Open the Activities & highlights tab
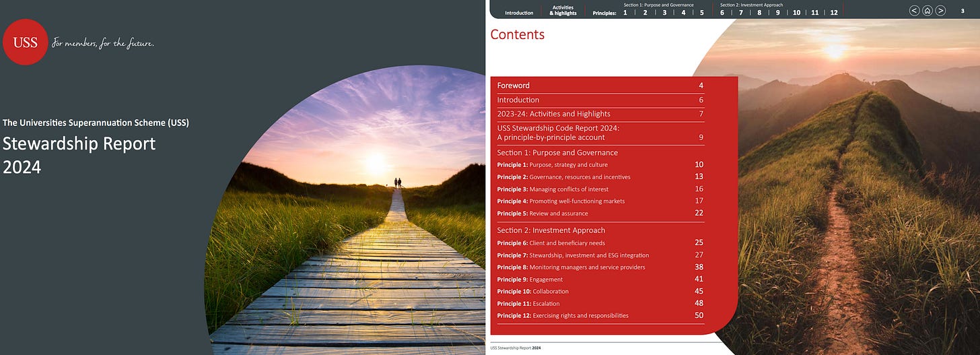This screenshot has height=355, width=980. pos(564,10)
